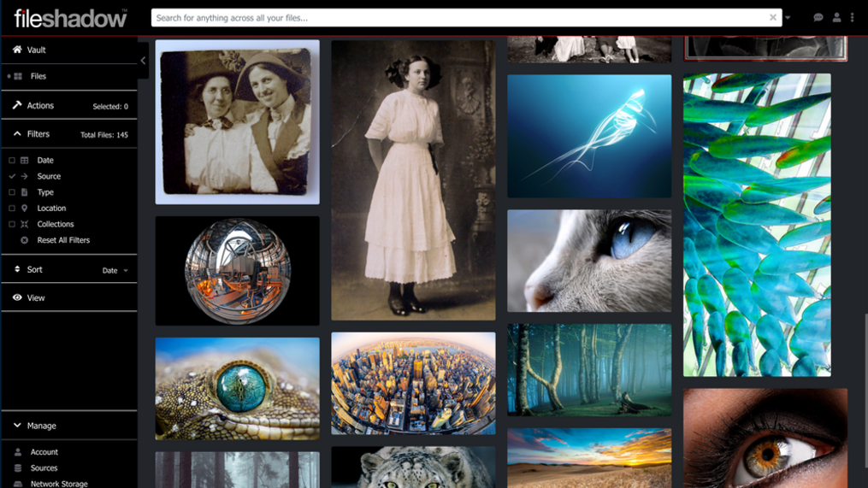Image resolution: width=868 pixels, height=488 pixels.
Task: Click the Sources database icon
Action: point(18,467)
